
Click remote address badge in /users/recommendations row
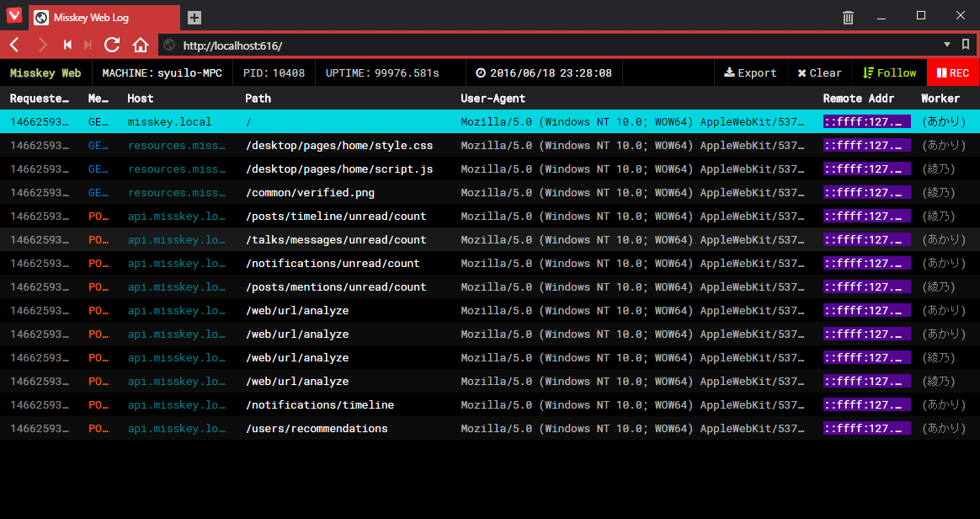pyautogui.click(x=867, y=428)
